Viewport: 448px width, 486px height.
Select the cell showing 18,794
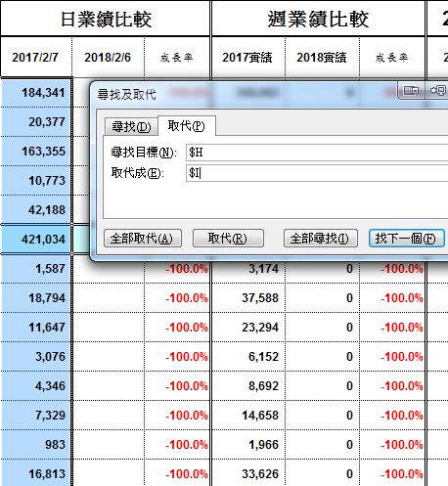click(36, 298)
